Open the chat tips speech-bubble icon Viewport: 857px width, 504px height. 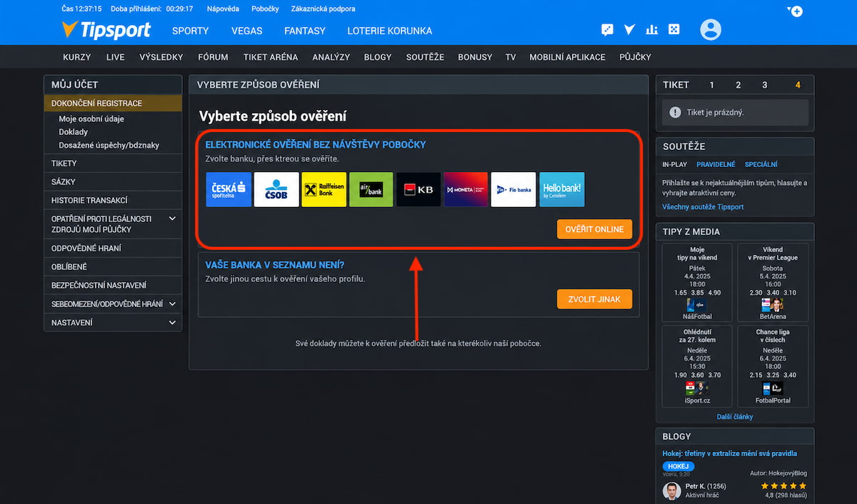[607, 30]
